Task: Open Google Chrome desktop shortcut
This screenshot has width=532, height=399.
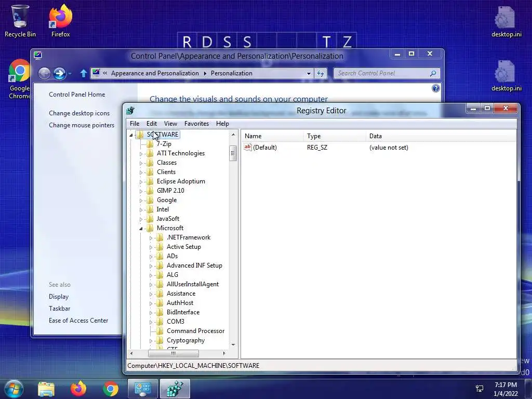Action: (19, 79)
